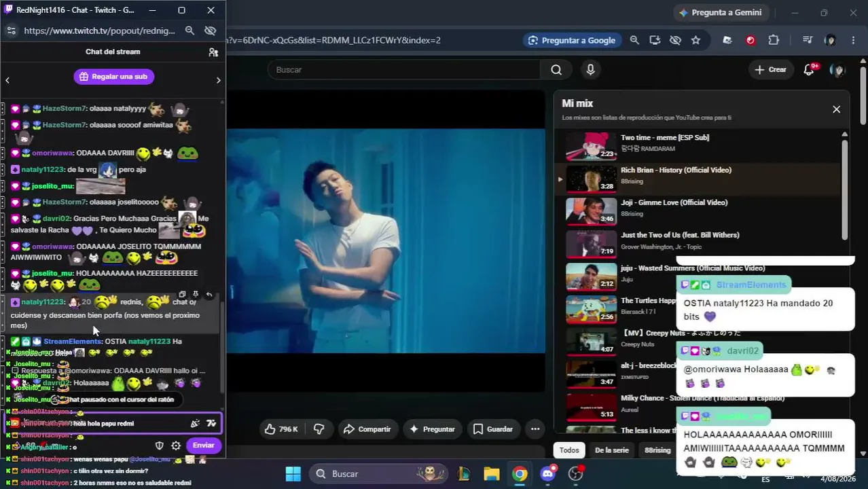Open the red circular extension icon
This screenshot has height=489, width=868.
[751, 40]
